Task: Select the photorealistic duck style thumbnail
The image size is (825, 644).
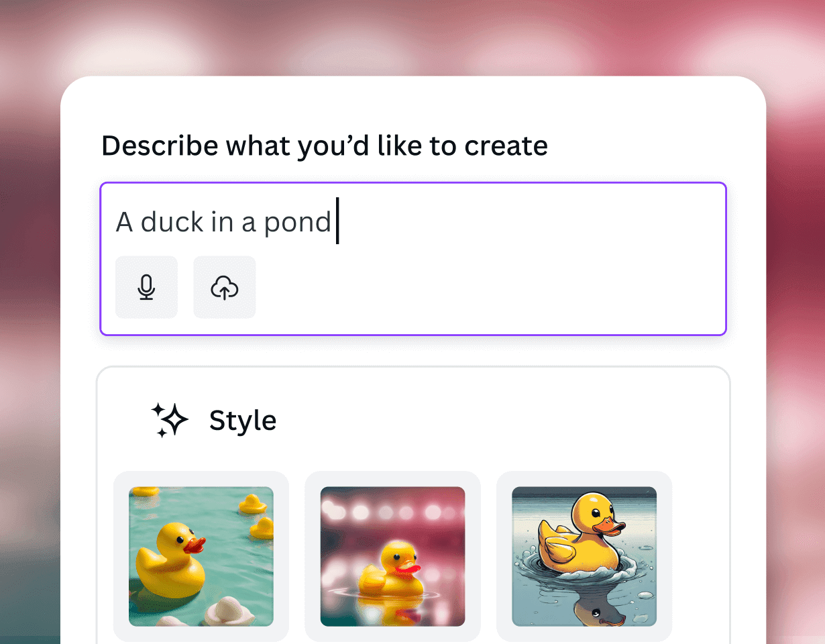Action: 201,557
